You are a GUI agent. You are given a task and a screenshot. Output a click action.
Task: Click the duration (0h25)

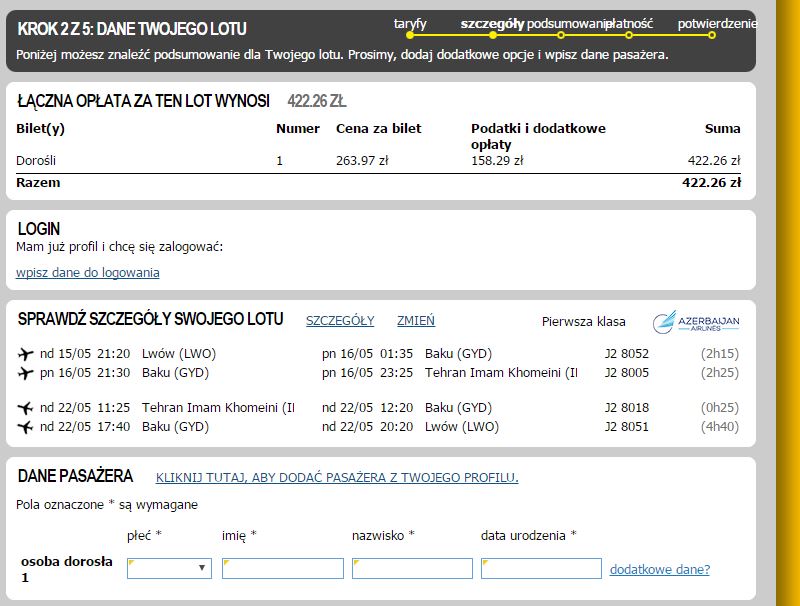coord(720,408)
